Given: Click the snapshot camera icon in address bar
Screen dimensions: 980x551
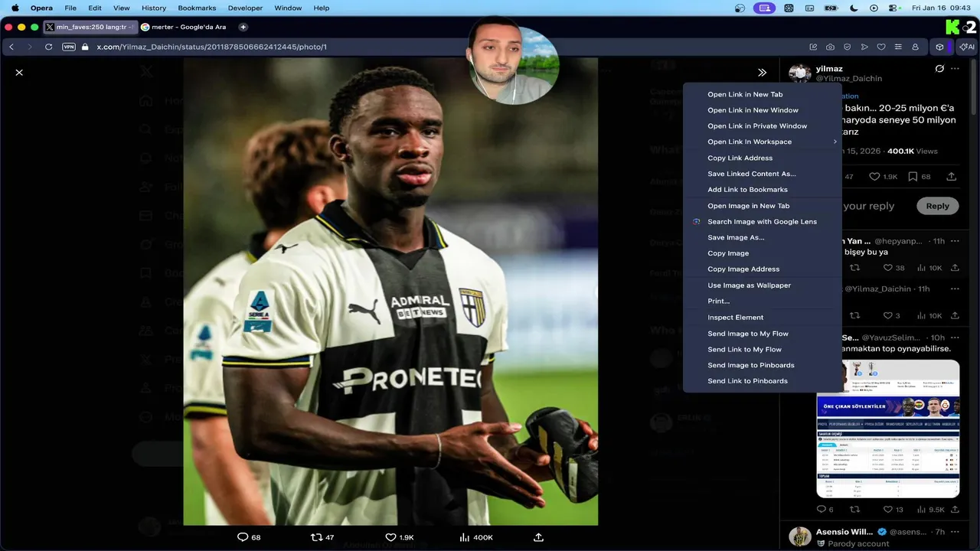Looking at the screenshot, I should coord(830,47).
